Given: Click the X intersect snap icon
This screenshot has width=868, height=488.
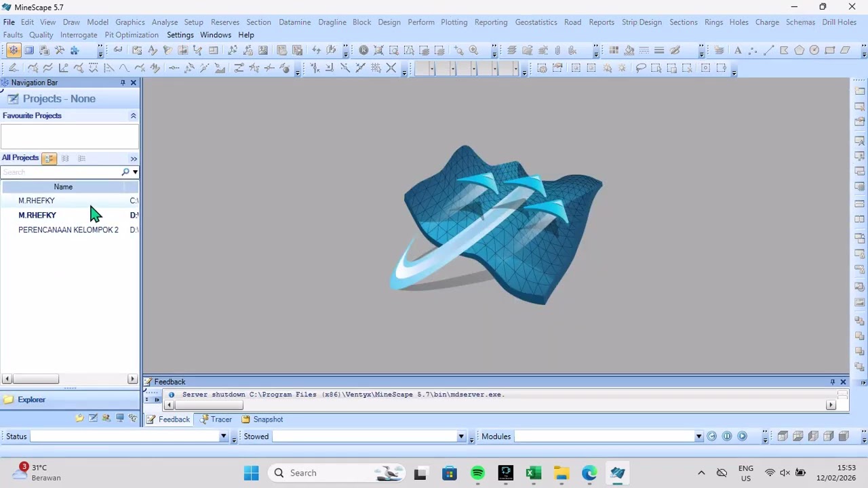Looking at the screenshot, I should click(391, 68).
